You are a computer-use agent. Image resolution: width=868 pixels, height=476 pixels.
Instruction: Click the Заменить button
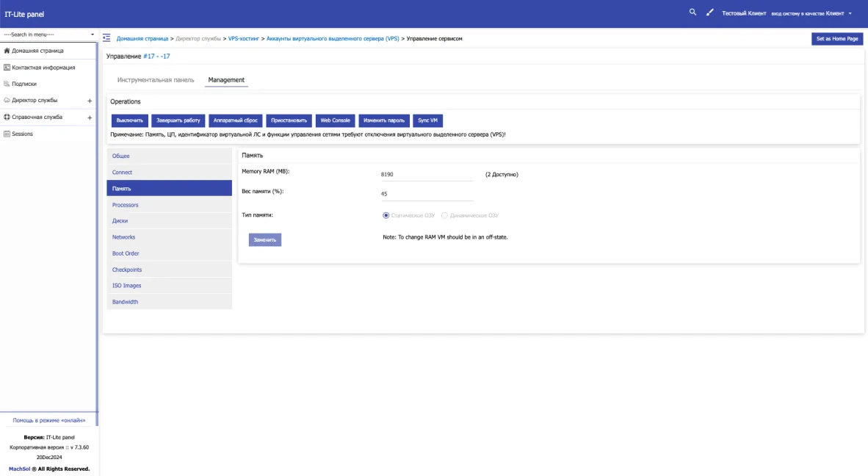click(x=264, y=239)
